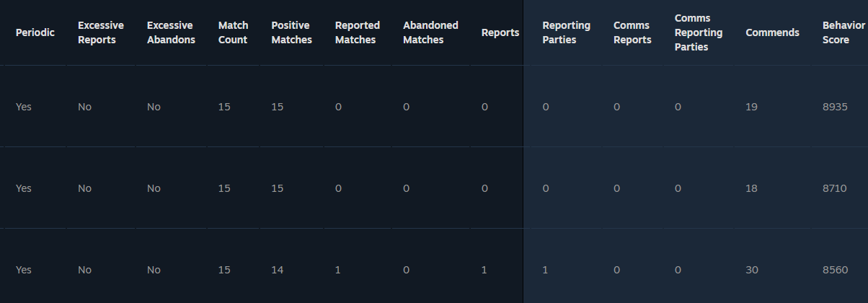
Task: Click the commends value 18
Action: [x=752, y=188]
